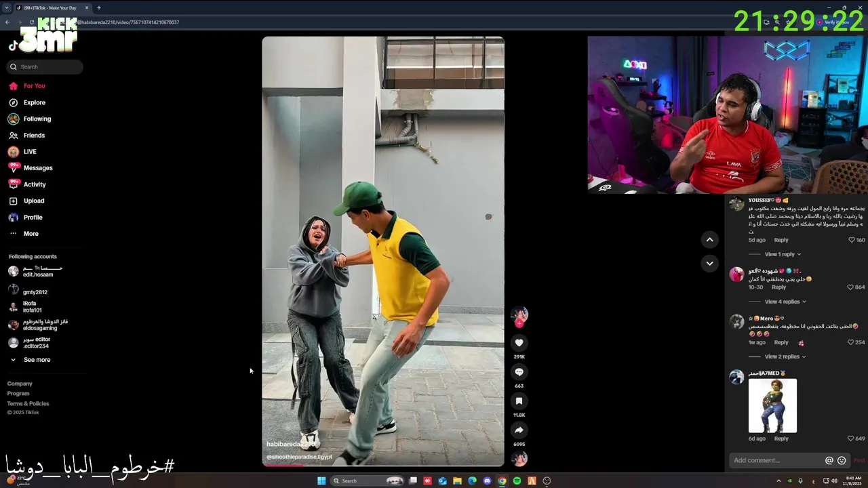Open the Profile page icon
The width and height of the screenshot is (868, 488).
point(14,217)
